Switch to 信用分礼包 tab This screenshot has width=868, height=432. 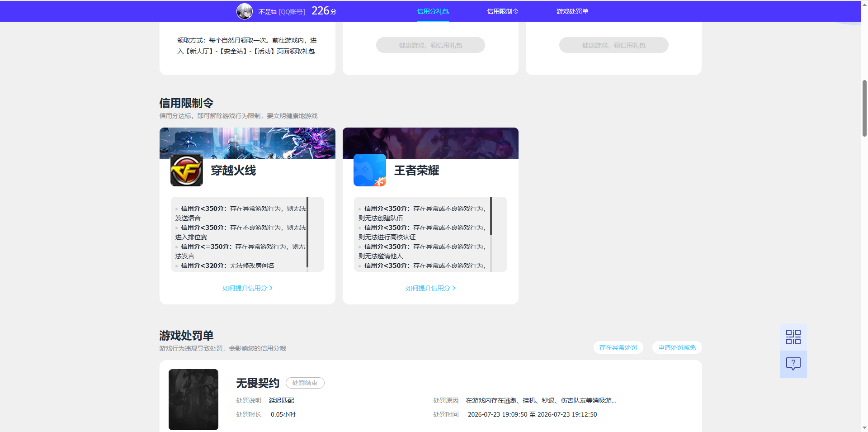(x=433, y=11)
